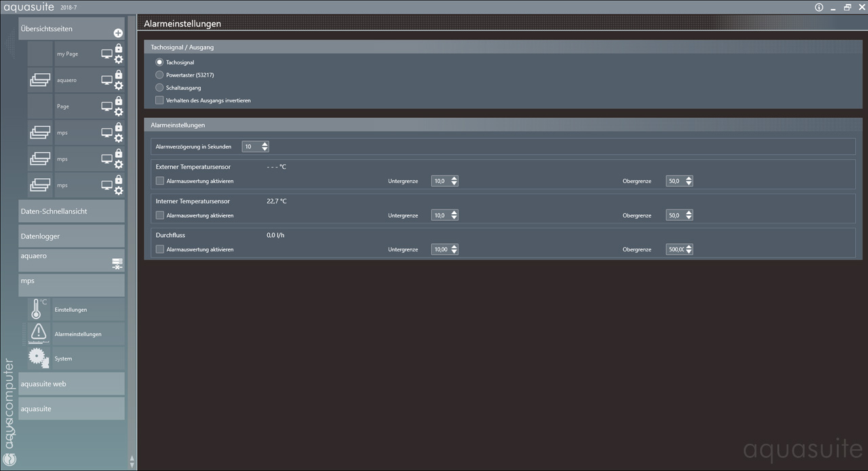This screenshot has height=471, width=868.
Task: Click the gear System icon under mps
Action: (x=39, y=358)
